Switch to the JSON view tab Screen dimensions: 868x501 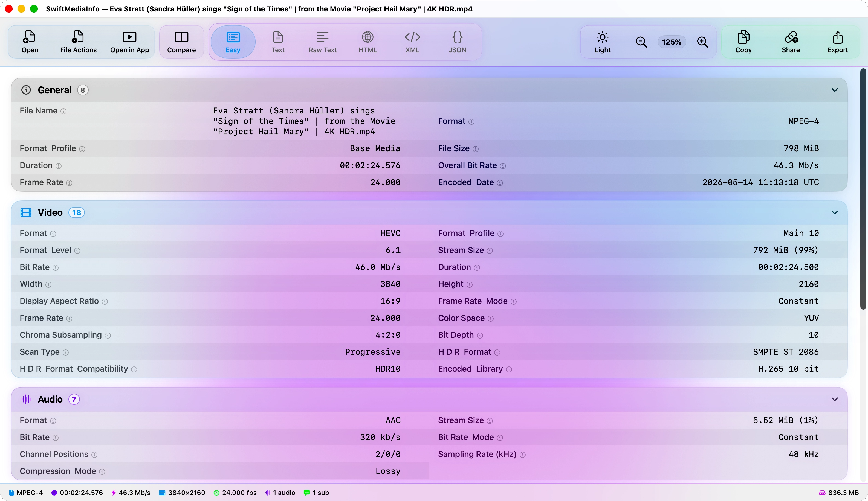pyautogui.click(x=457, y=42)
